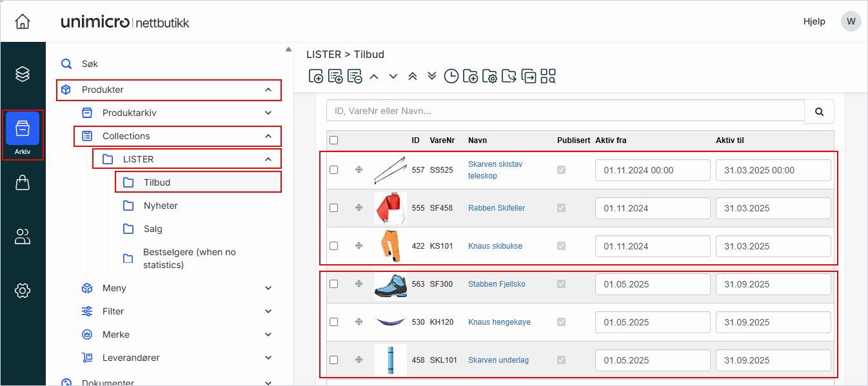This screenshot has height=386, width=868.
Task: Click the remove from list toolbar icon
Action: 355,77
